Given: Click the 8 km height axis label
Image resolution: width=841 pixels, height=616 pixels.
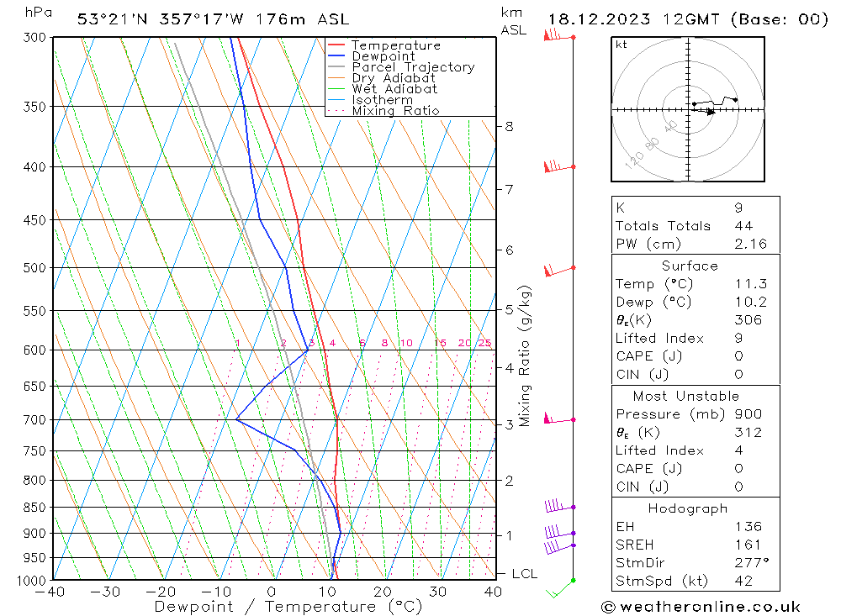Looking at the screenshot, I should (x=509, y=127).
